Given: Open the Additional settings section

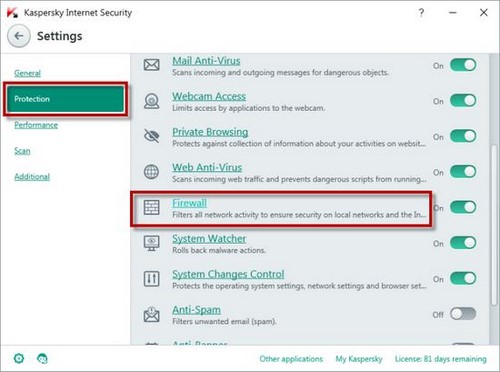Looking at the screenshot, I should (32, 177).
